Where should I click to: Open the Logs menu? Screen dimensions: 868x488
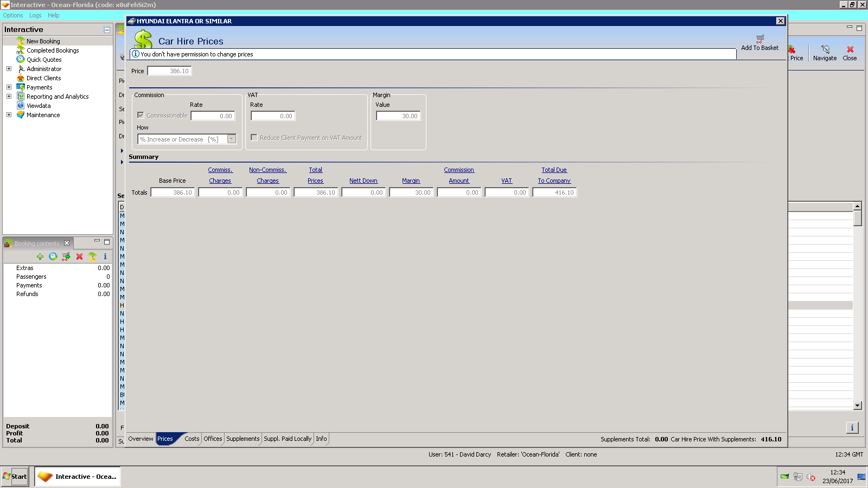pyautogui.click(x=35, y=15)
